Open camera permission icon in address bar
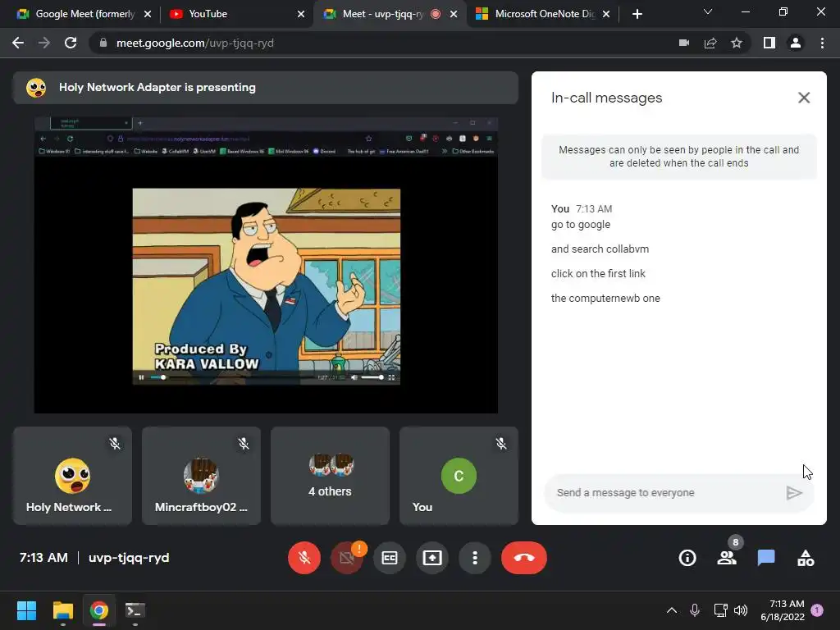This screenshot has height=630, width=840. pyautogui.click(x=683, y=43)
